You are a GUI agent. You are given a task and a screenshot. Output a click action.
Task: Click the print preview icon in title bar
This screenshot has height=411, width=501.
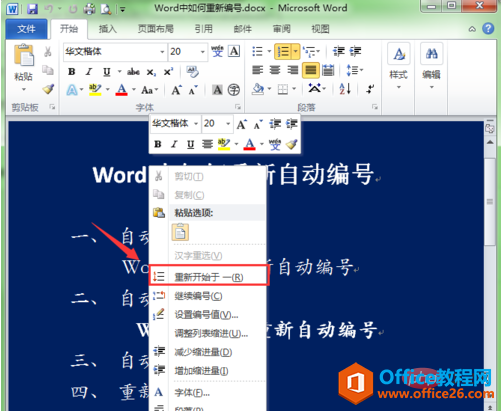106,9
